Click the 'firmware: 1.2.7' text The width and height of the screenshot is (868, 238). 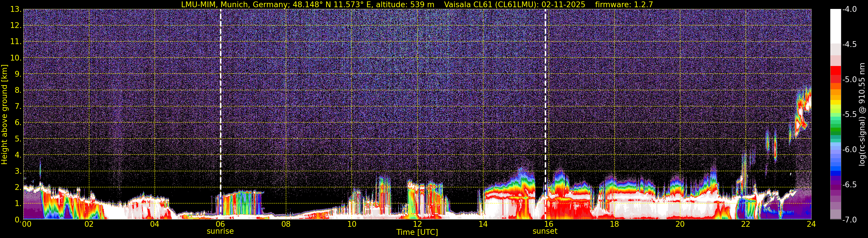tap(624, 4)
